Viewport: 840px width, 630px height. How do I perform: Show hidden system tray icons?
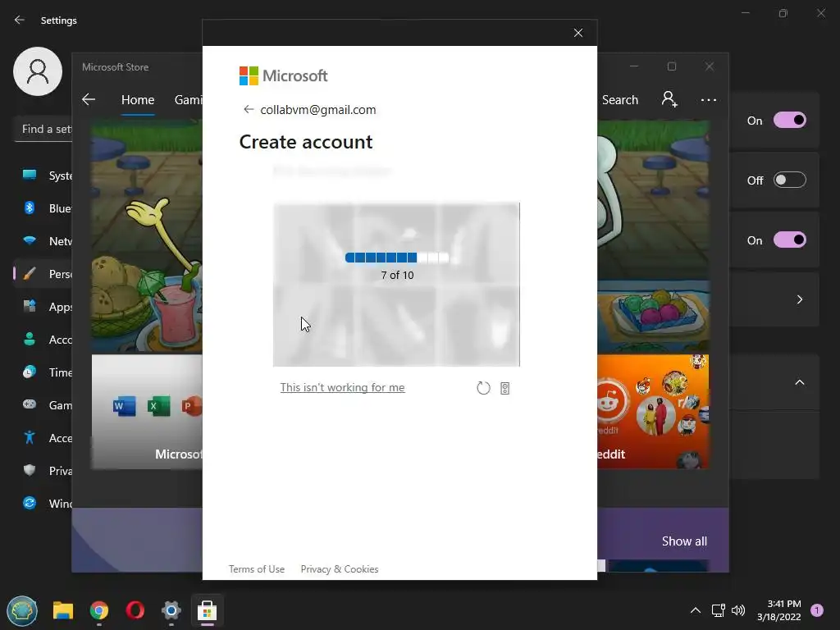click(696, 610)
